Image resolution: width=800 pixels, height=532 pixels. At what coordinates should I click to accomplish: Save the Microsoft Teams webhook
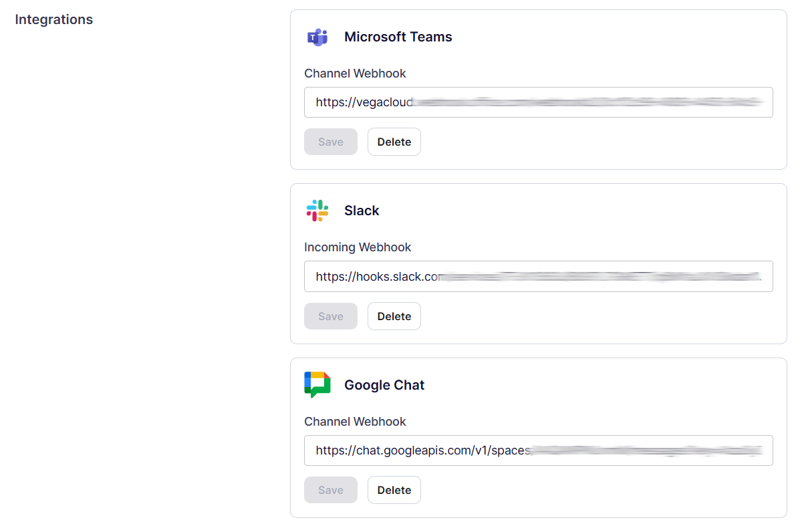[x=331, y=142]
